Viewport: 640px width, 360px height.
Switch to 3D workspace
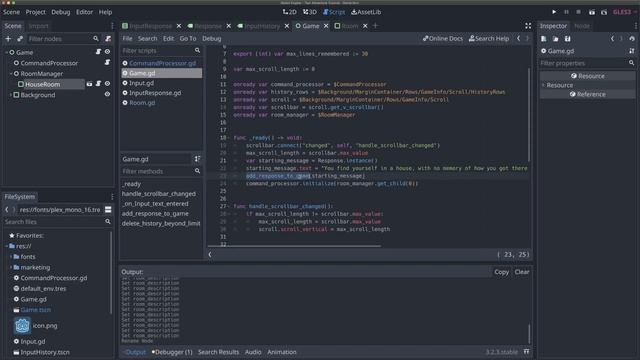pos(310,12)
